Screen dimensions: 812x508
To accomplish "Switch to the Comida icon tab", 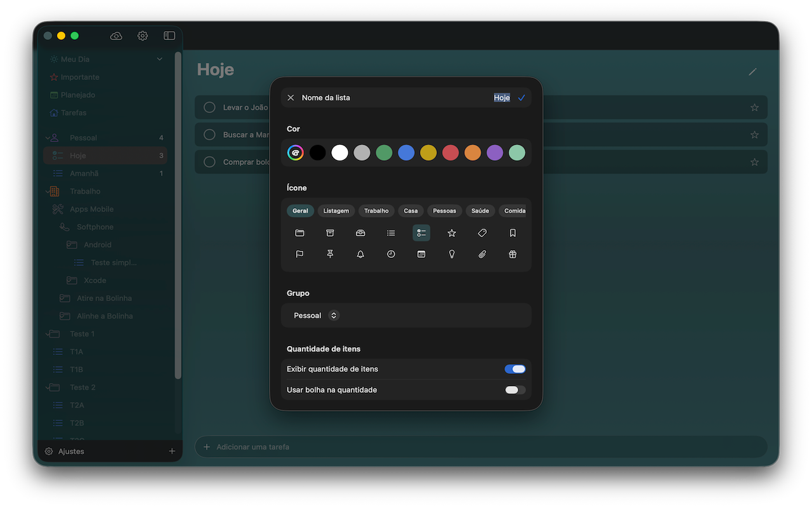I will tap(514, 211).
